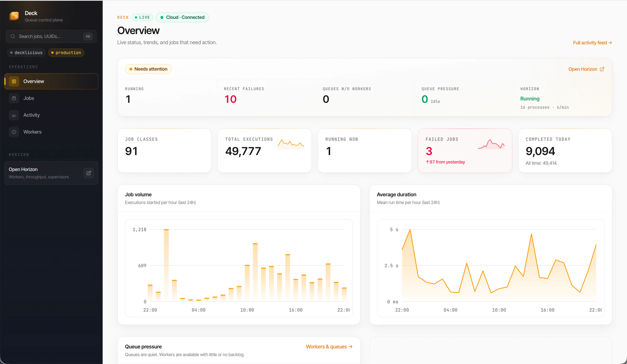Image resolution: width=627 pixels, height=364 pixels.
Task: Click the Total Executions sparkline chart
Action: pyautogui.click(x=291, y=144)
